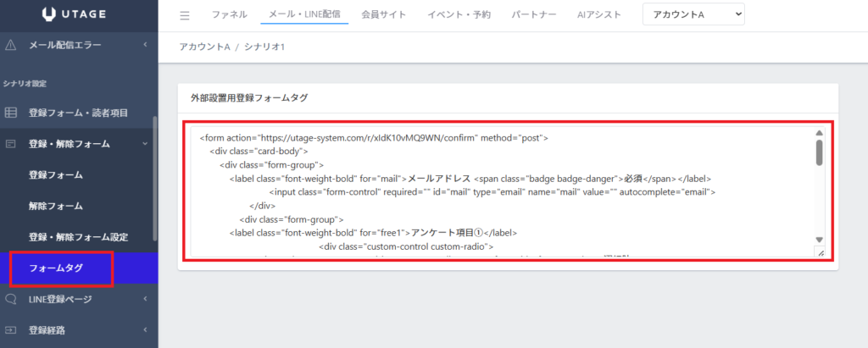
Task: Click the form icon beside 登録・解除フォーム
Action: click(11, 144)
